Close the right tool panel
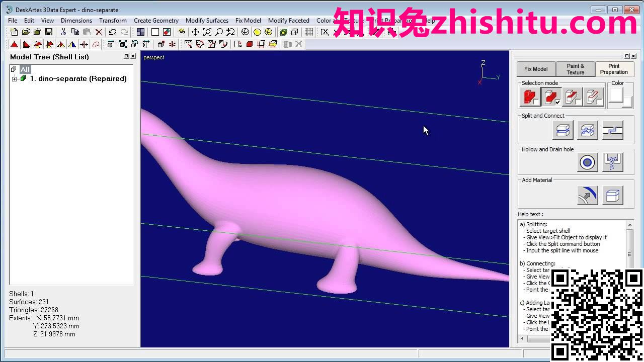 coord(633,56)
